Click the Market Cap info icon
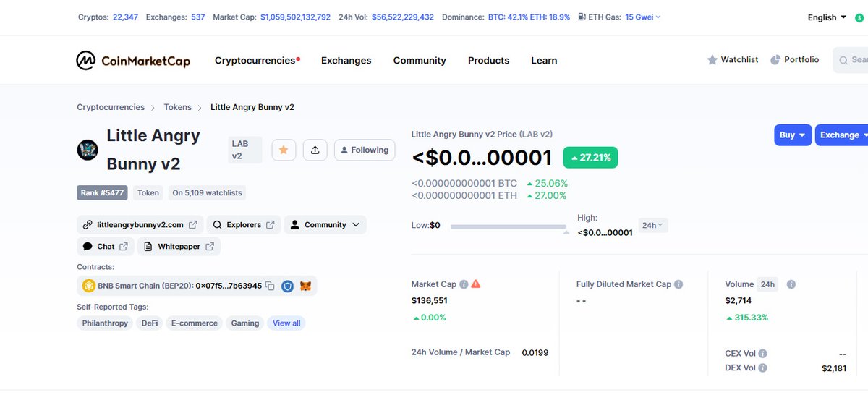The width and height of the screenshot is (868, 395). (464, 284)
